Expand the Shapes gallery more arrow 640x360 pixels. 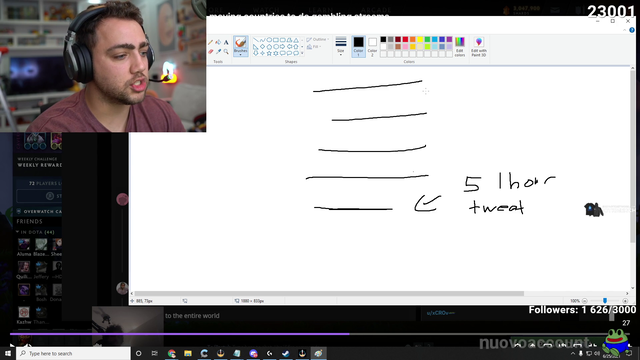click(x=302, y=53)
